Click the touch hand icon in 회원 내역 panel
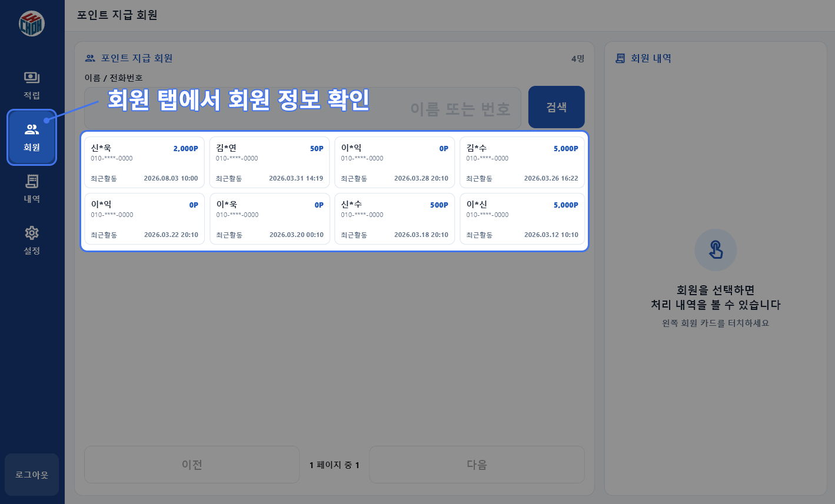 pos(716,250)
